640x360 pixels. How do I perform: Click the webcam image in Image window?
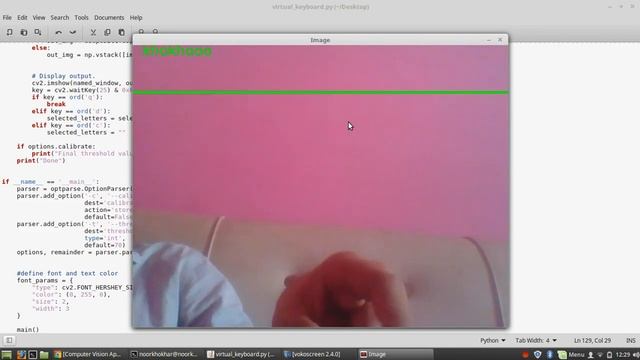(x=320, y=186)
